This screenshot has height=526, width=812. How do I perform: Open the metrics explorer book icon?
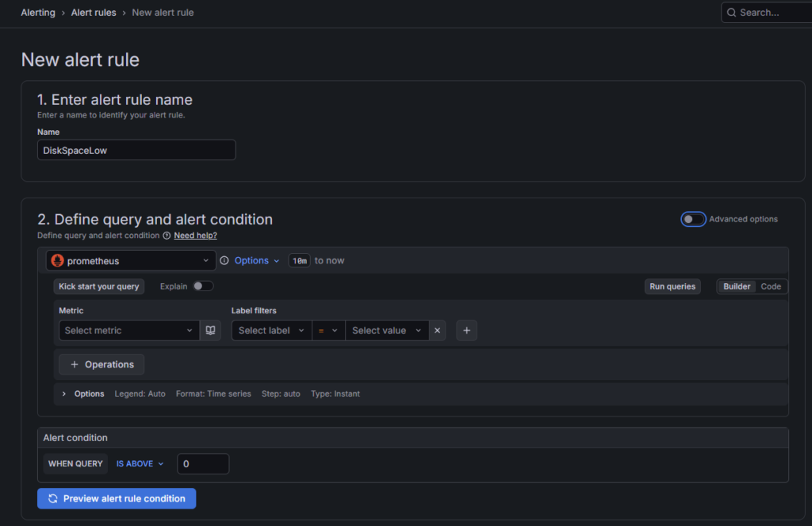click(x=210, y=330)
